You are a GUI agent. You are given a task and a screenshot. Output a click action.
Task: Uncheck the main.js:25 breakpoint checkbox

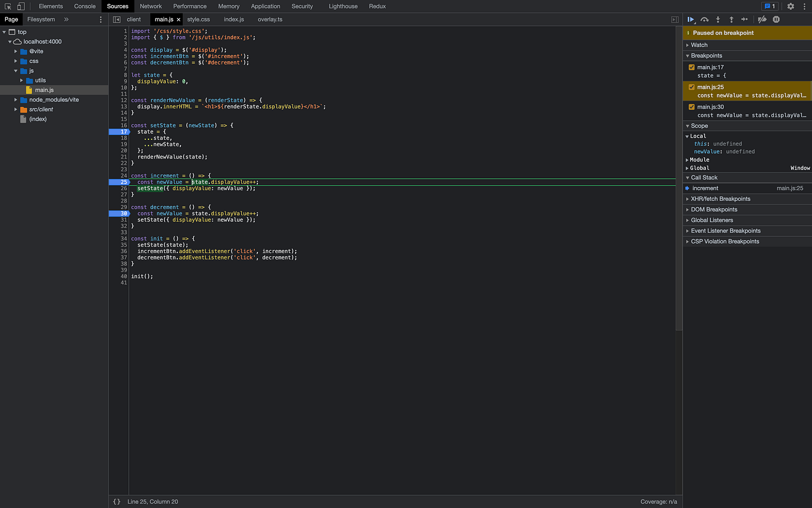pos(691,87)
